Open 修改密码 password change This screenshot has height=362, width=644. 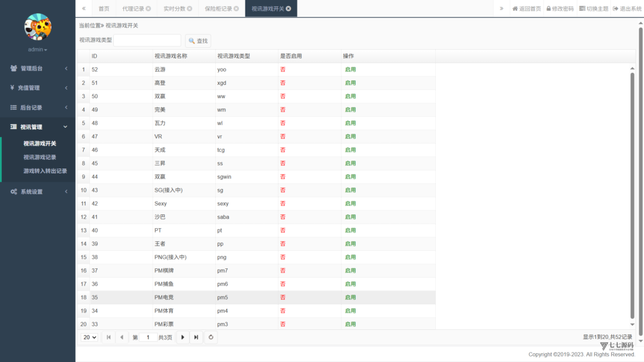click(x=559, y=9)
